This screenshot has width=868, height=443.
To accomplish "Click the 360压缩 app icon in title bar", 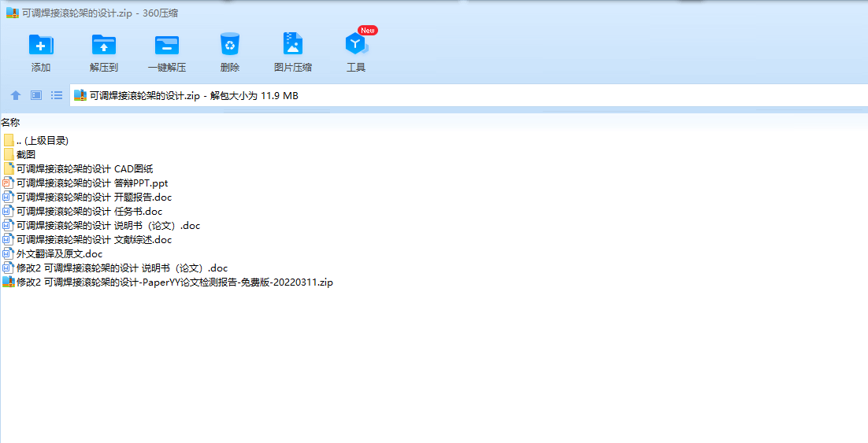I will pyautogui.click(x=12, y=13).
